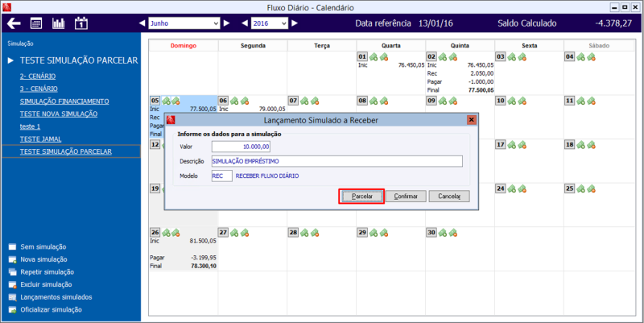644x323 pixels.
Task: Step back one year arrow
Action: 245,23
